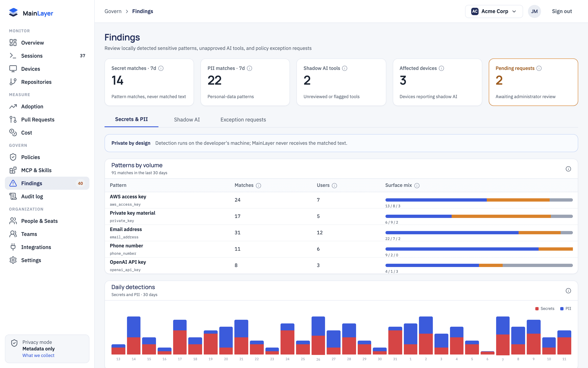
Task: Click the OpenAI API key surface mix bar
Action: [x=479, y=265]
